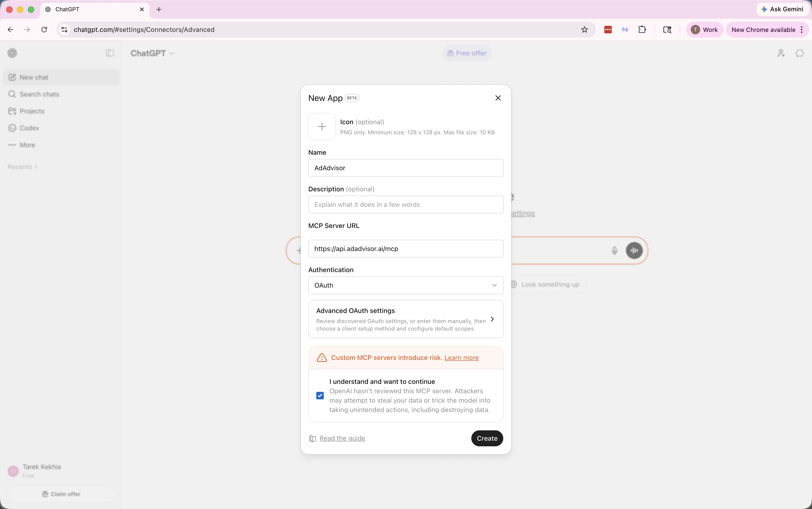Close the New App dialog
Screen dimensions: 812x509
(x=498, y=98)
